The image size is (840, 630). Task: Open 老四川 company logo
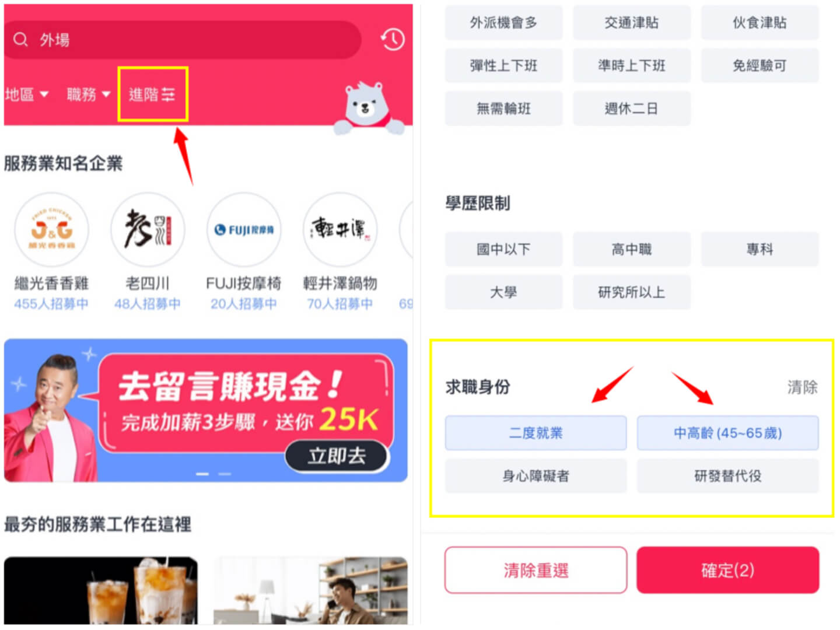pyautogui.click(x=148, y=230)
